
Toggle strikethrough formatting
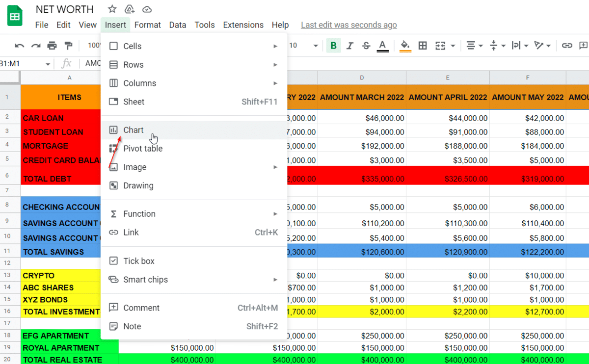click(x=366, y=46)
